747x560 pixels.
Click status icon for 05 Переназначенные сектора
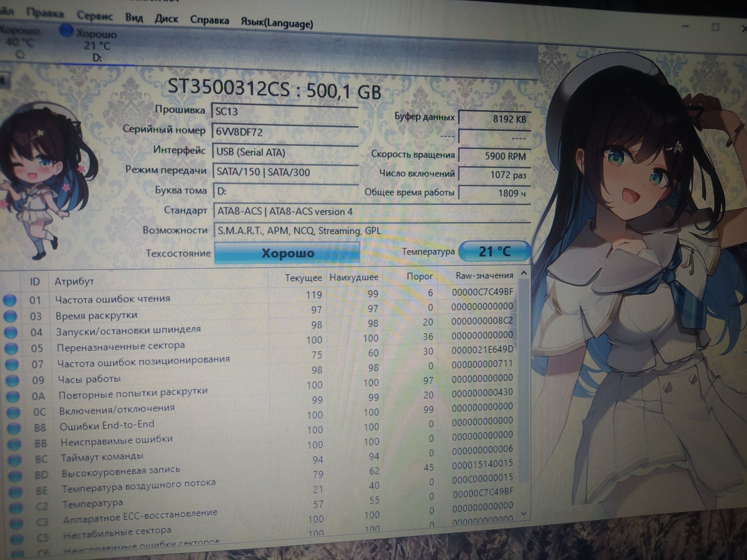11,348
